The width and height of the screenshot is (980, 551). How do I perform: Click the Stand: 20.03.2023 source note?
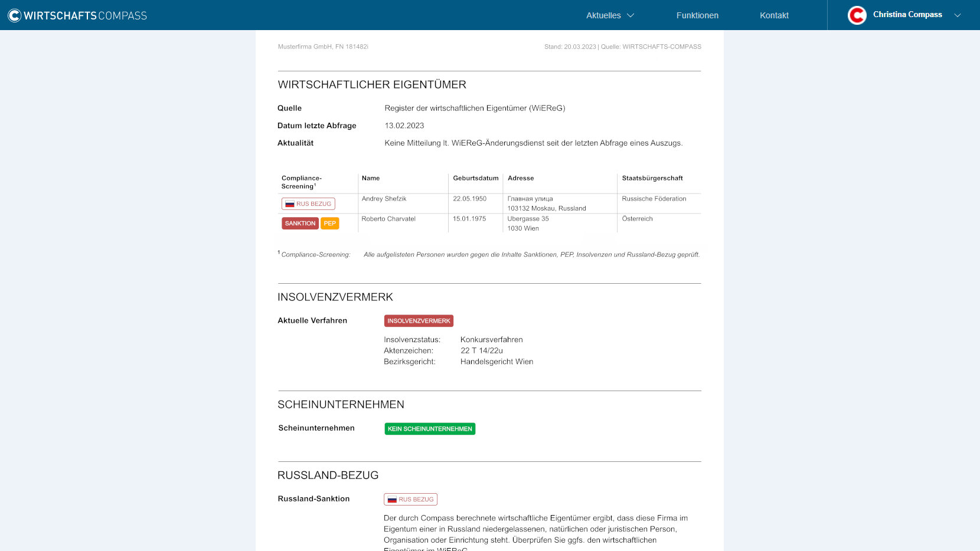pos(623,47)
